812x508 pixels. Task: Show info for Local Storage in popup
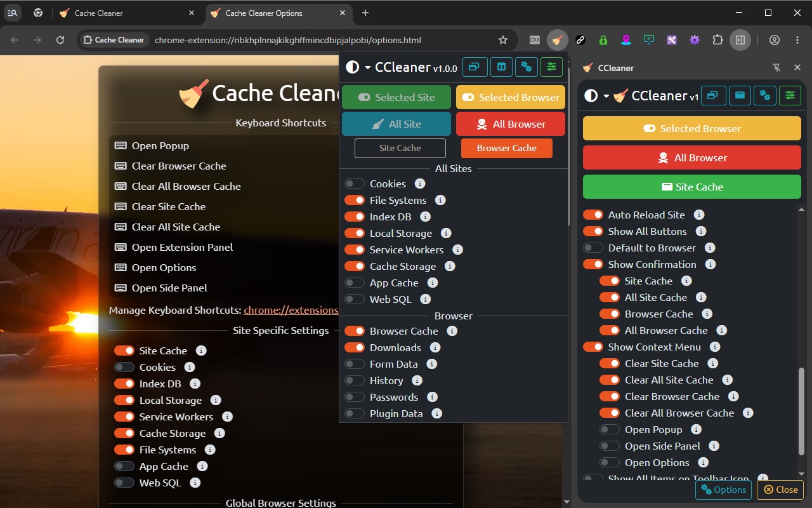click(x=446, y=233)
